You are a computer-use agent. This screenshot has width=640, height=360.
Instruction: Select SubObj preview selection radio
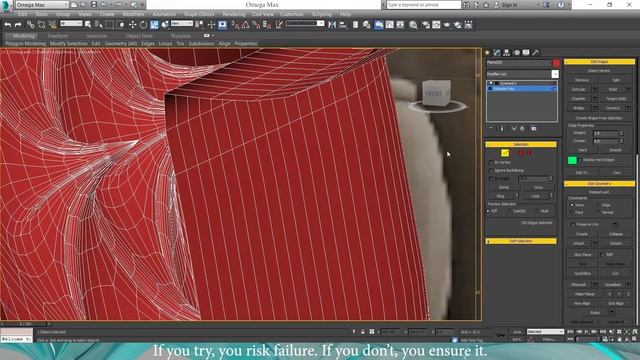pyautogui.click(x=510, y=211)
